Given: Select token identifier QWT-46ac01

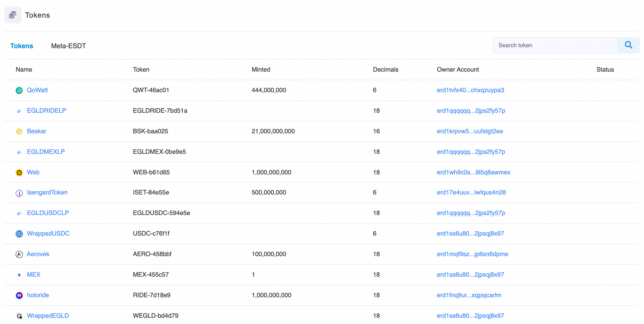Looking at the screenshot, I should click(x=151, y=90).
